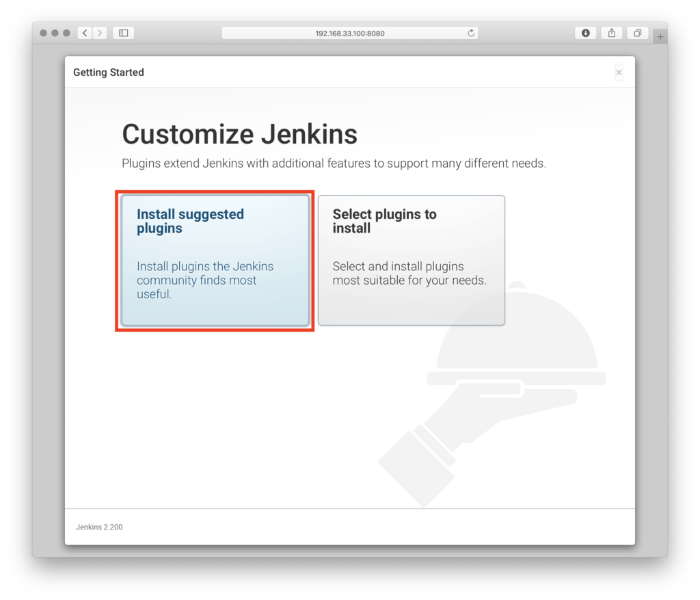The width and height of the screenshot is (700, 600).
Task: Click the address bar showing 192.168.33.100:8080
Action: click(350, 33)
